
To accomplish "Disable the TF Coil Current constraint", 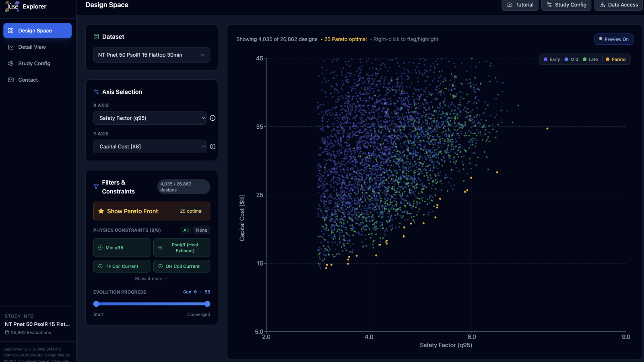I will click(122, 266).
